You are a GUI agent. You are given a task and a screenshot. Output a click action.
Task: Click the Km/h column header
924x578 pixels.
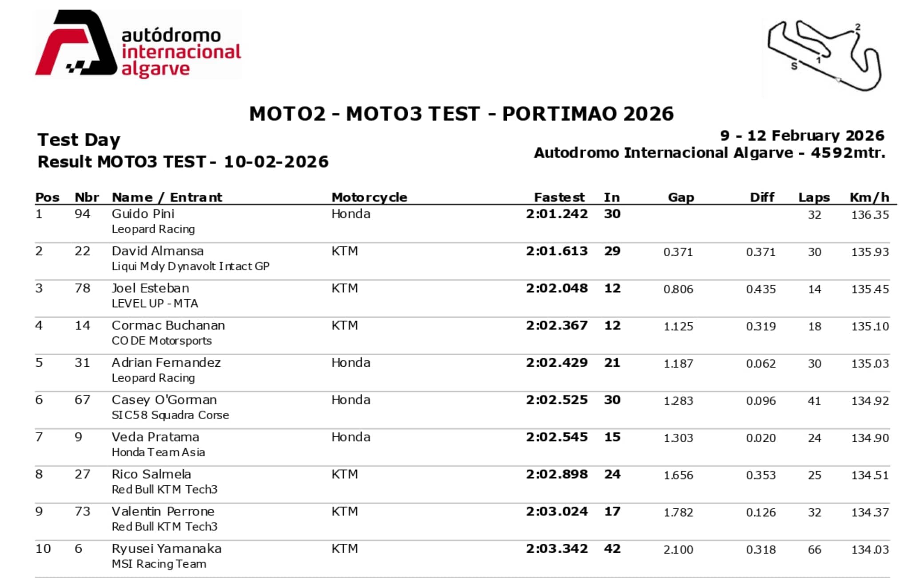(869, 197)
